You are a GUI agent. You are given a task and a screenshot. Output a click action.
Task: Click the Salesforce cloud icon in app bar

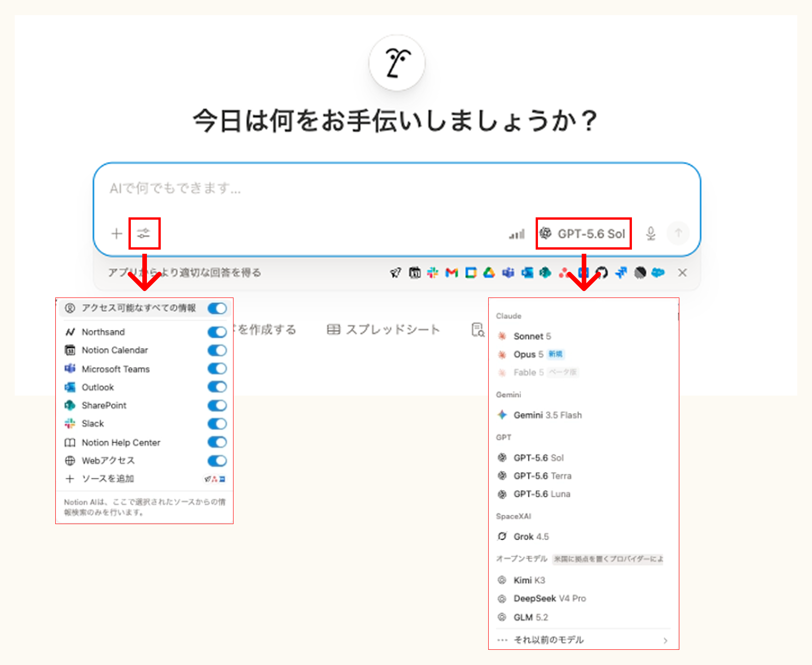point(658,273)
